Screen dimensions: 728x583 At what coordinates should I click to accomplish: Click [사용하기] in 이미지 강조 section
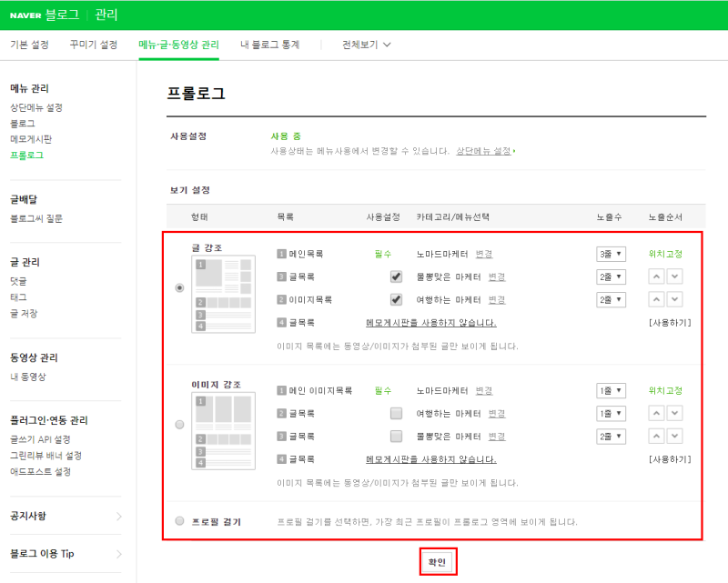tap(670, 459)
